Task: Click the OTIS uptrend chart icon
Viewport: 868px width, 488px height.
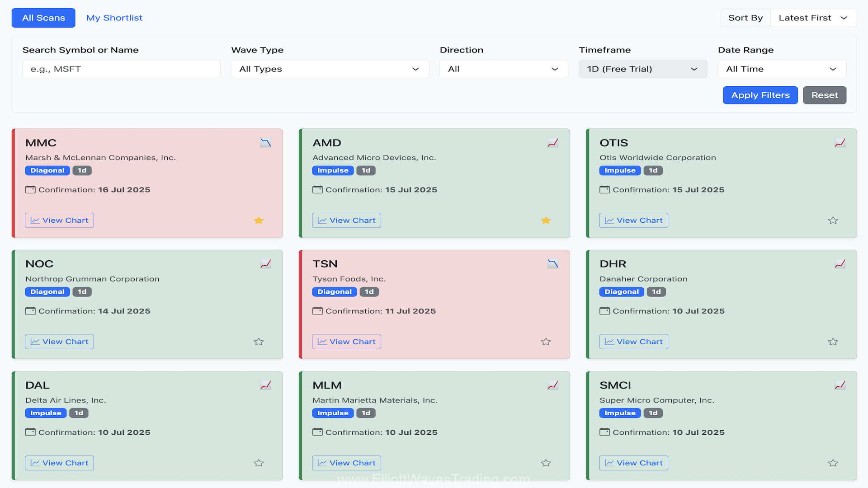Action: pos(840,143)
